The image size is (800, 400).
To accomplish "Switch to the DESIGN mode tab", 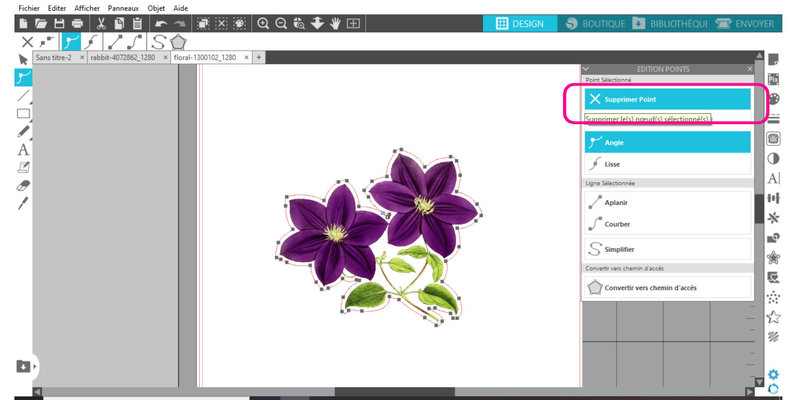I will 518,23.
